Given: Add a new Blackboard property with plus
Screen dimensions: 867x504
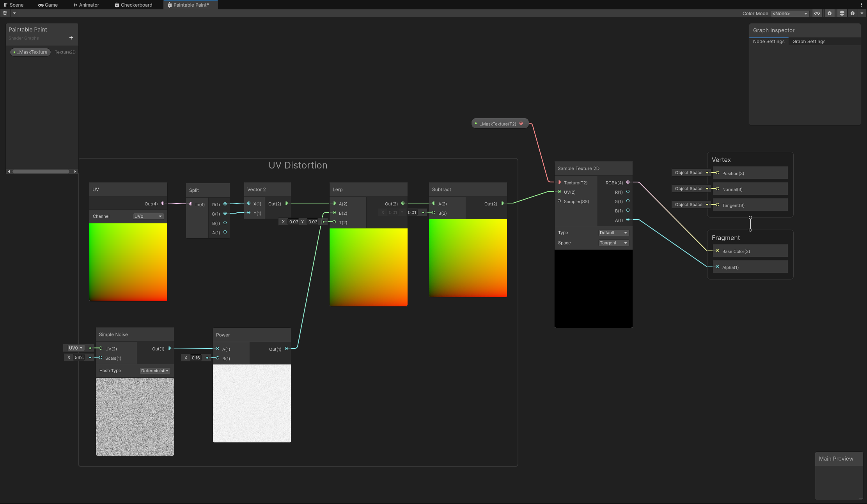Looking at the screenshot, I should click(71, 38).
